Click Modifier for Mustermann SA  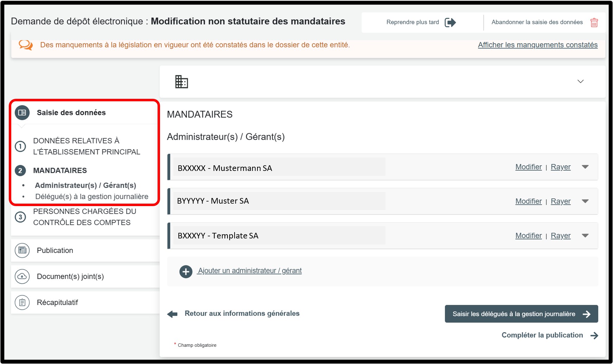(528, 167)
